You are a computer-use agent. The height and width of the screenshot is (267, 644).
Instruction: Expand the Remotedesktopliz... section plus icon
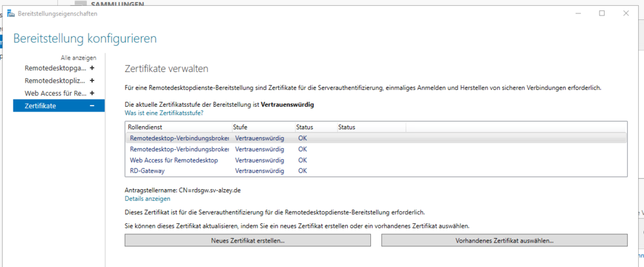(92, 80)
